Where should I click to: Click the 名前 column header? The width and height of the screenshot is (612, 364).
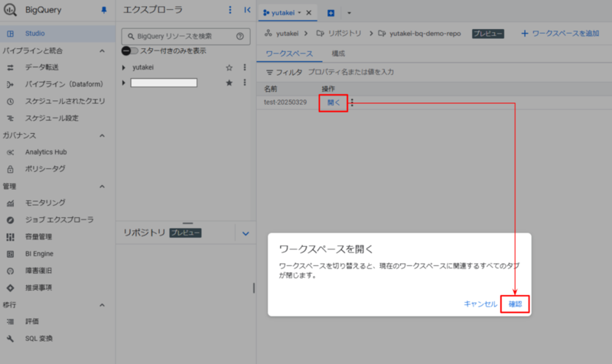tap(271, 89)
